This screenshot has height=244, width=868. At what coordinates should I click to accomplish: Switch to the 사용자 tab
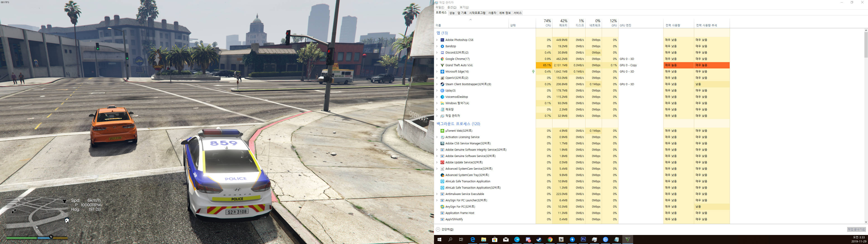coord(492,13)
